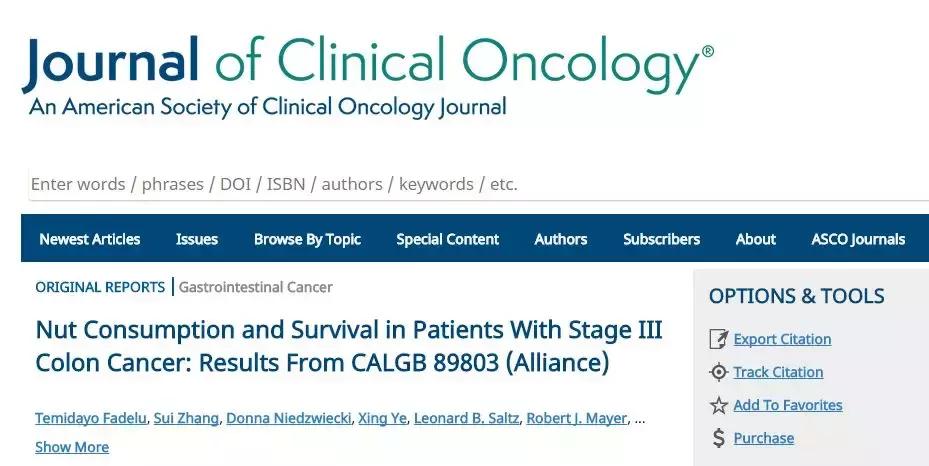Click the Add To Favorites star icon
Screen dimensions: 929x466
pyautogui.click(x=718, y=405)
